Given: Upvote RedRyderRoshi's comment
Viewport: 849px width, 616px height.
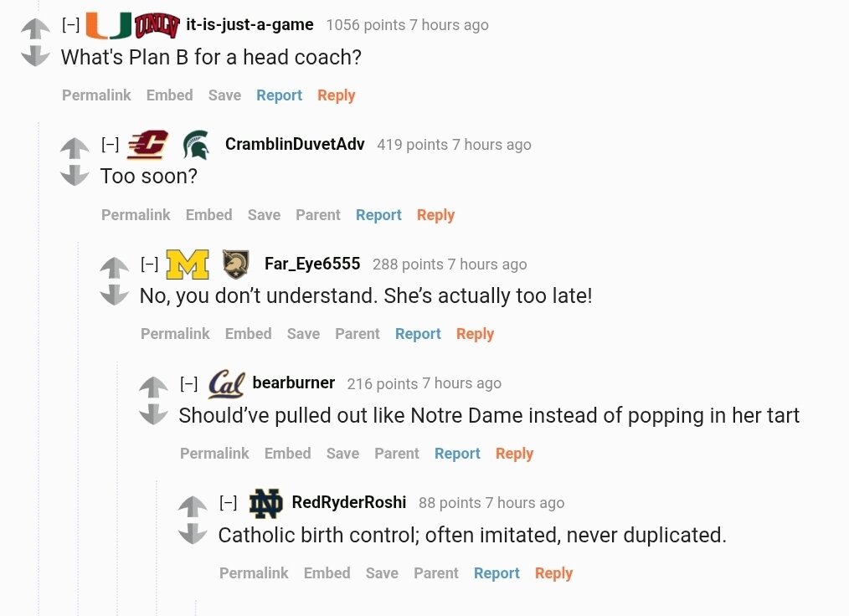Looking at the screenshot, I should point(193,508).
